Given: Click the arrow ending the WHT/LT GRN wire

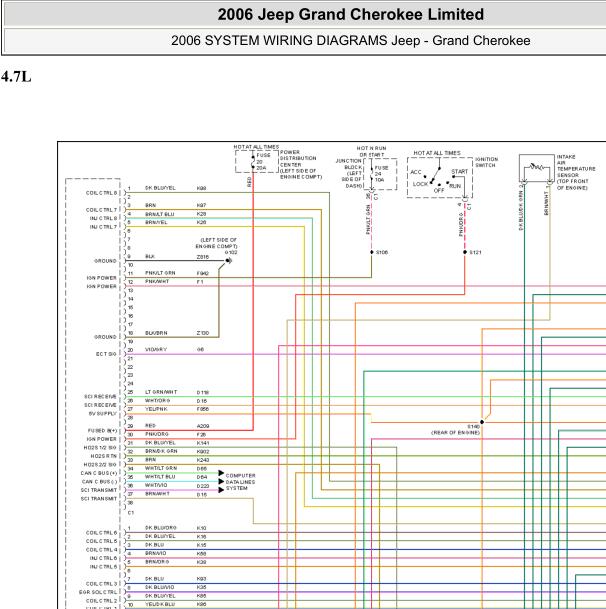Looking at the screenshot, I should click(x=221, y=473).
